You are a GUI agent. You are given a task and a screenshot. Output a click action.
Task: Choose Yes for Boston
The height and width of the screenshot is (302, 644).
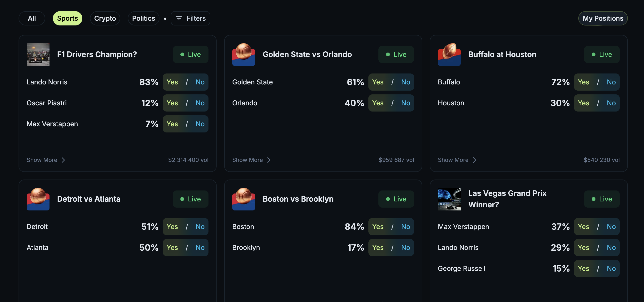[x=377, y=227]
